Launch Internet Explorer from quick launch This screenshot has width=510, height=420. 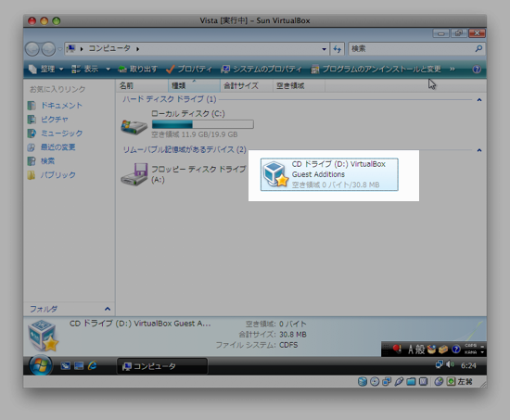[x=93, y=366]
